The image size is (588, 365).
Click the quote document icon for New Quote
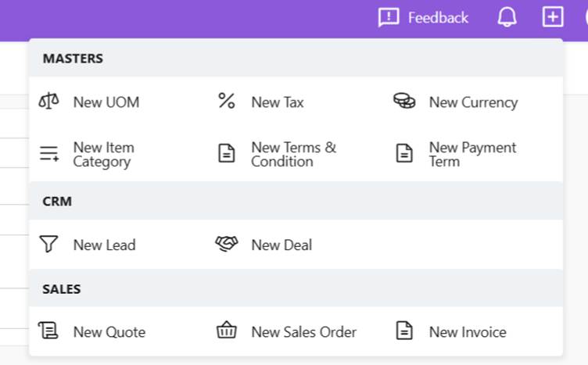pyautogui.click(x=48, y=331)
